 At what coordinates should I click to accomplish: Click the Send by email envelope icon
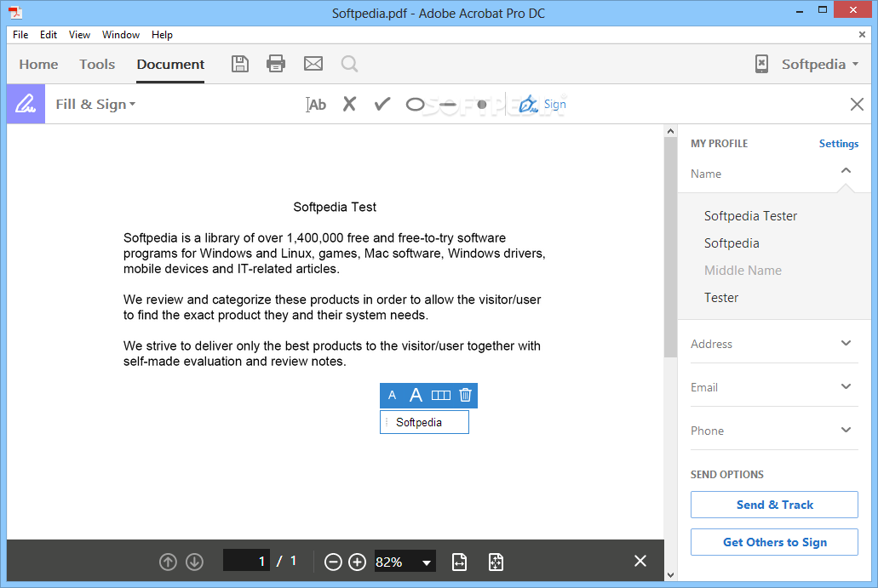pos(313,64)
